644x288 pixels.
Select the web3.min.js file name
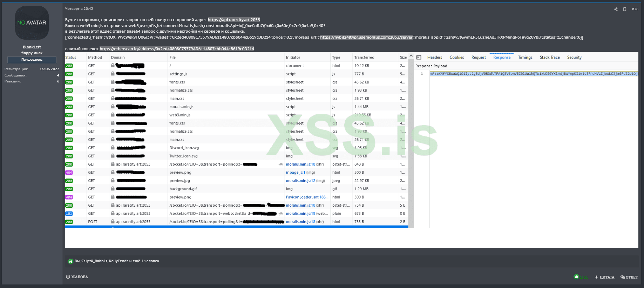coord(180,115)
